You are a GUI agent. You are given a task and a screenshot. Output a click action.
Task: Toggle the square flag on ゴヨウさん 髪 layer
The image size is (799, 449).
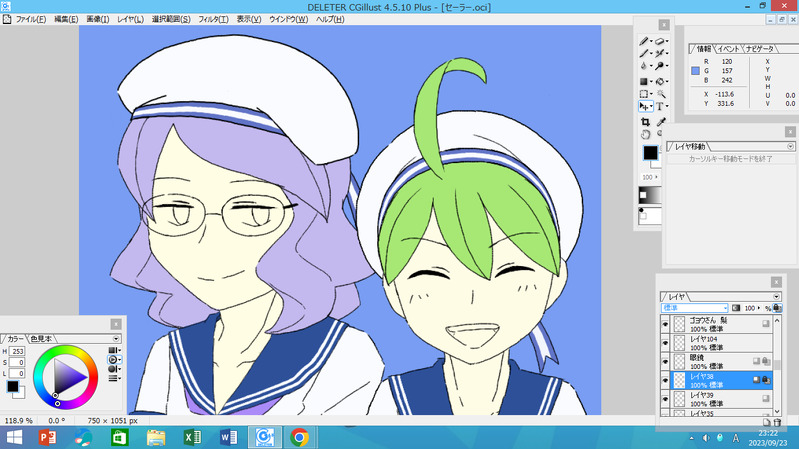[x=765, y=324]
